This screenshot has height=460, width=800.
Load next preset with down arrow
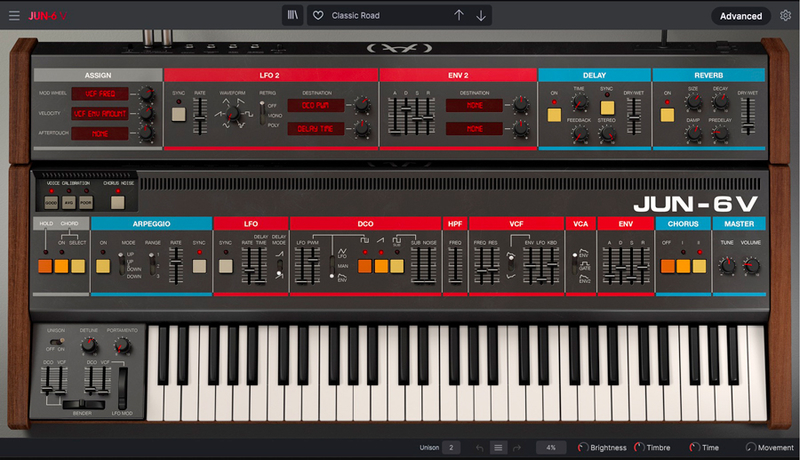[481, 16]
